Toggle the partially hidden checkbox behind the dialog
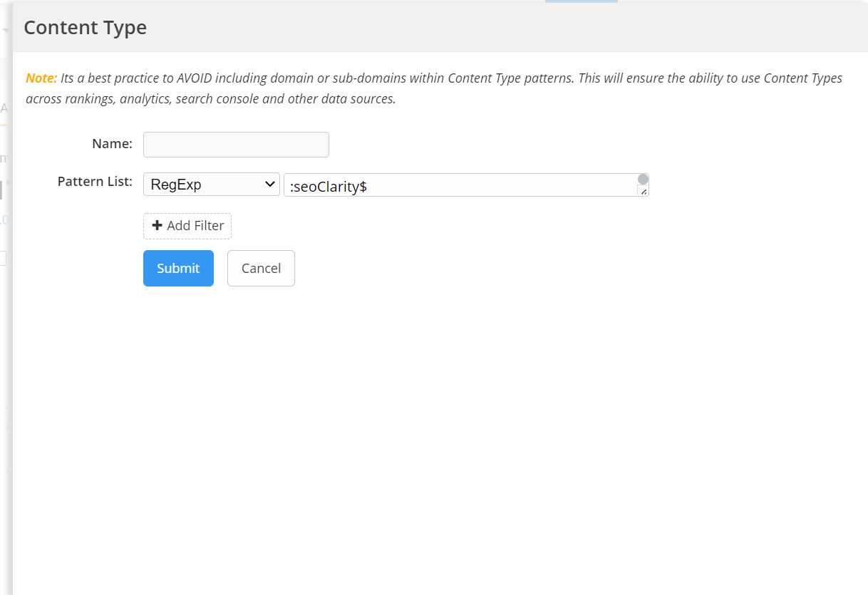868x595 pixels. [3, 259]
